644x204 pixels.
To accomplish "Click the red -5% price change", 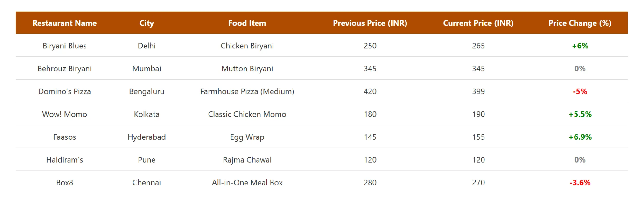I will click(580, 91).
